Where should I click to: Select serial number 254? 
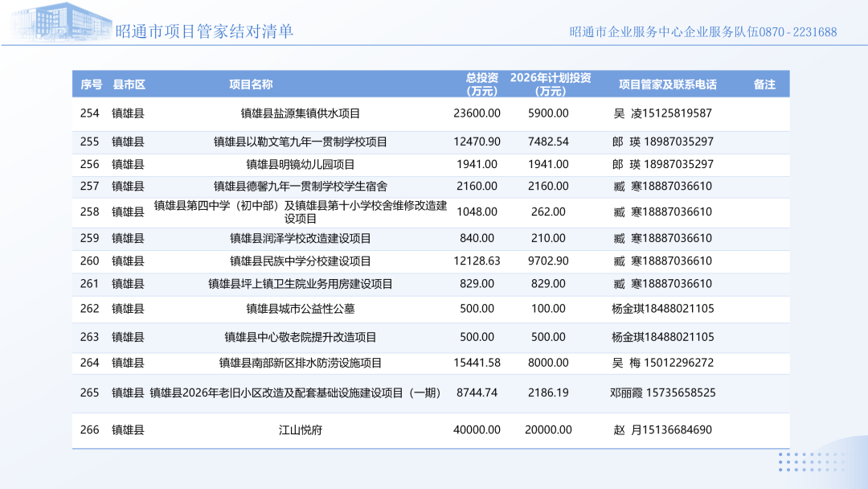pyautogui.click(x=90, y=113)
